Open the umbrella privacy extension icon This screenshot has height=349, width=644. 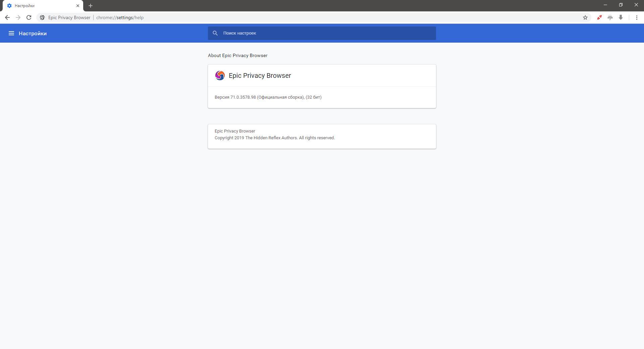pos(610,17)
